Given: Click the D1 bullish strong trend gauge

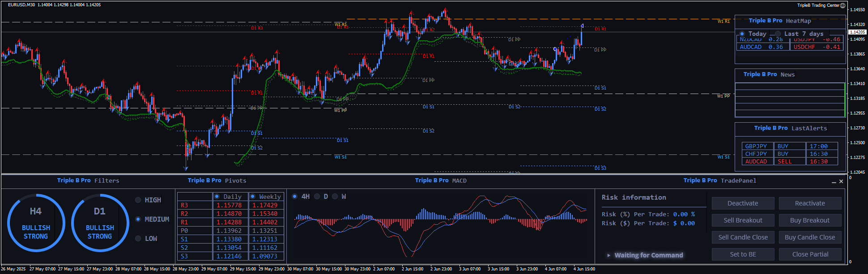Looking at the screenshot, I should point(100,223).
